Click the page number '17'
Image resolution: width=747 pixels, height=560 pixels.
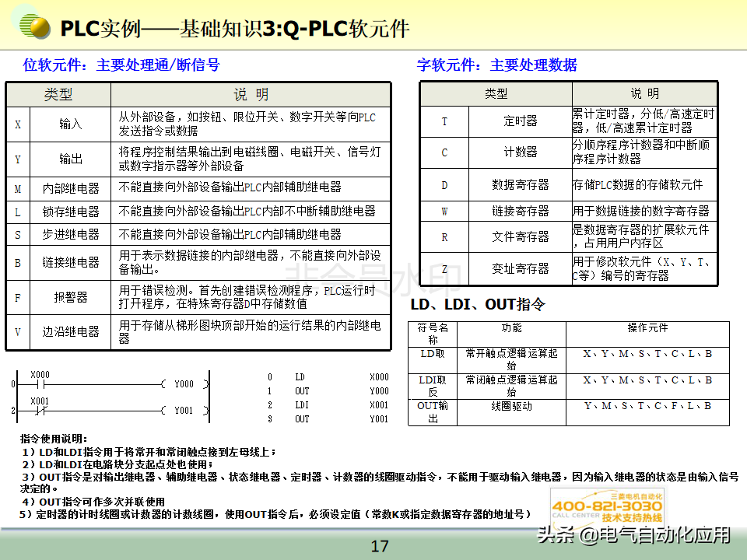pos(380,546)
